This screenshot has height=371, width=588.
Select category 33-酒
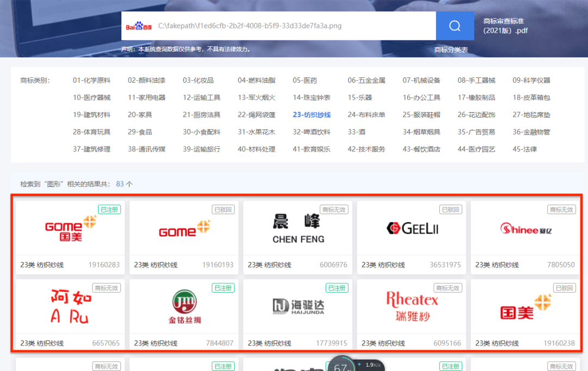[356, 132]
